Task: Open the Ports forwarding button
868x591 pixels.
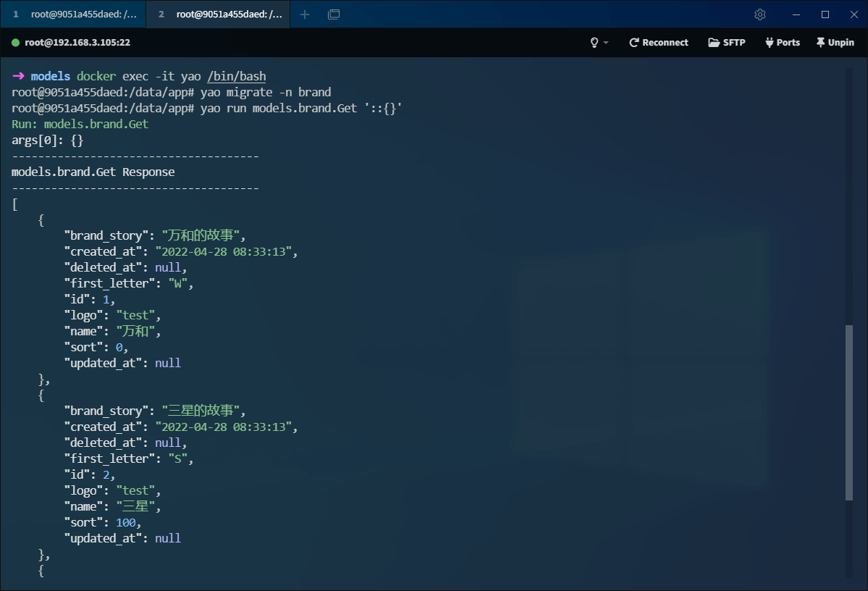Action: click(x=782, y=43)
